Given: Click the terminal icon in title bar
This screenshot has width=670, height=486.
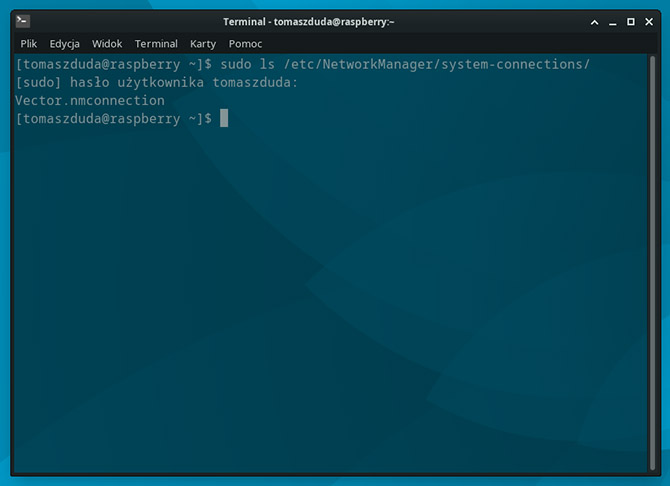Looking at the screenshot, I should [x=23, y=21].
